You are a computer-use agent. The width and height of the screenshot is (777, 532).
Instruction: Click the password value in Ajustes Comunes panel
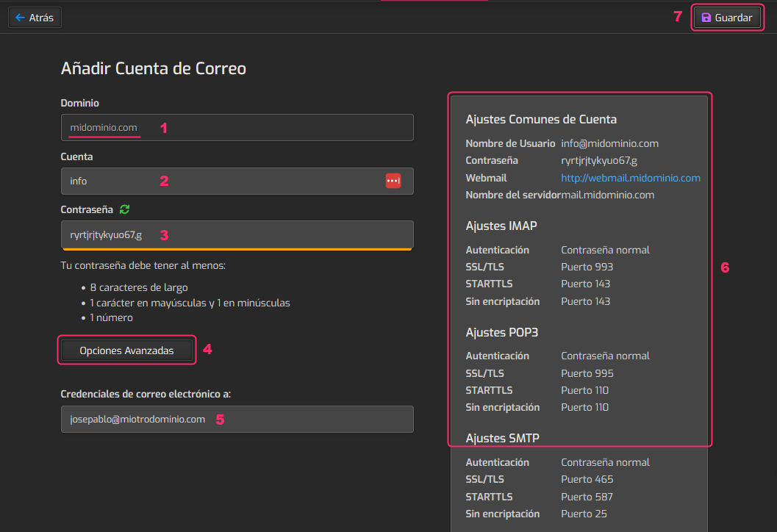pos(599,160)
